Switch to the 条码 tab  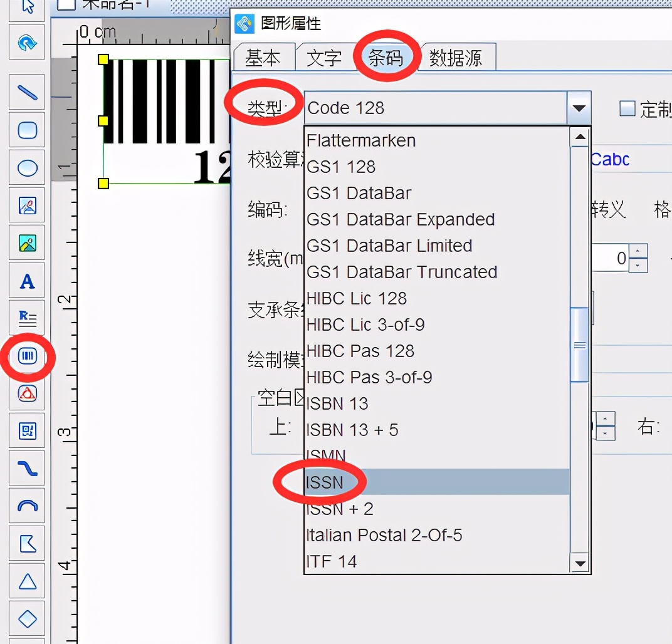coord(386,57)
